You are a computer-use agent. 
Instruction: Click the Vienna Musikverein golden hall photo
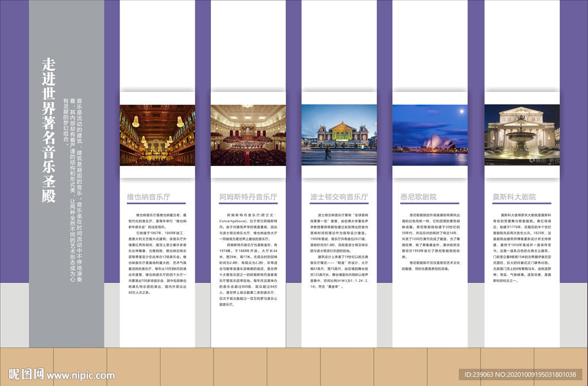click(157, 135)
